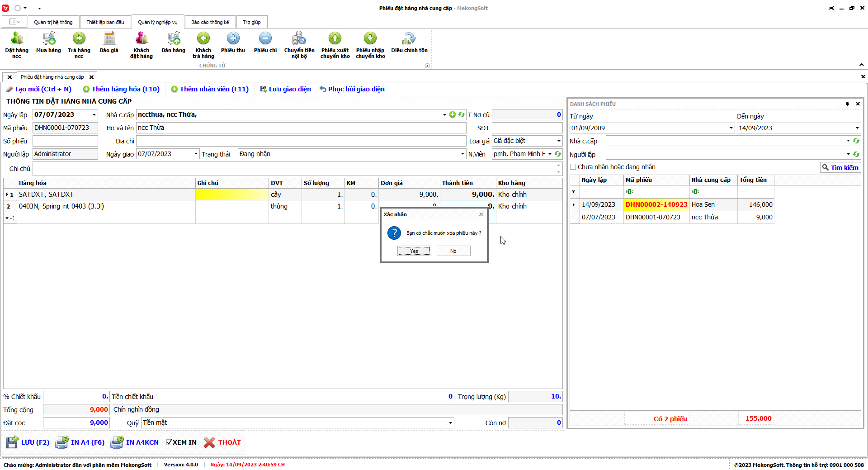This screenshot has height=470, width=868.
Task: Enable Chưa nhận hoặc đang nhận checkbox
Action: 573,167
